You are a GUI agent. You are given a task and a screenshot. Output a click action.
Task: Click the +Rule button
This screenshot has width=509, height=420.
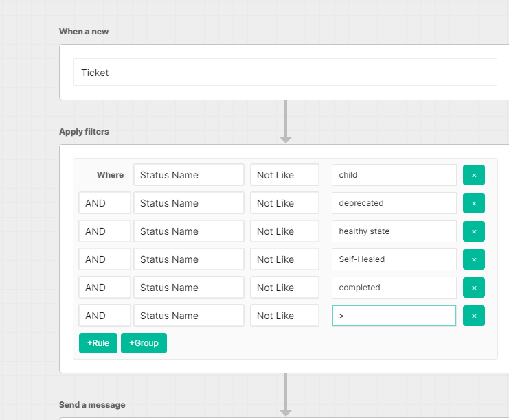click(98, 343)
